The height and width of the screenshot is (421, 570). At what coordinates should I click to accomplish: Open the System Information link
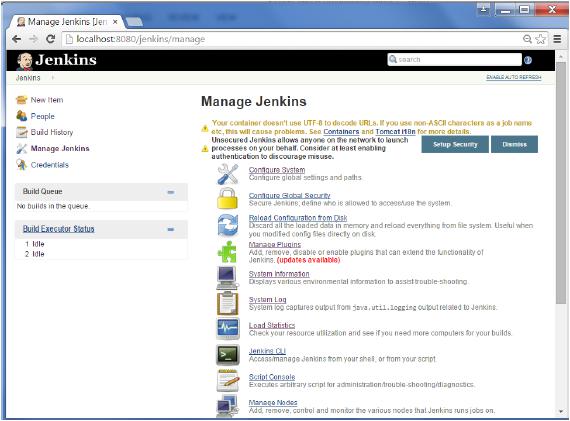click(x=279, y=274)
